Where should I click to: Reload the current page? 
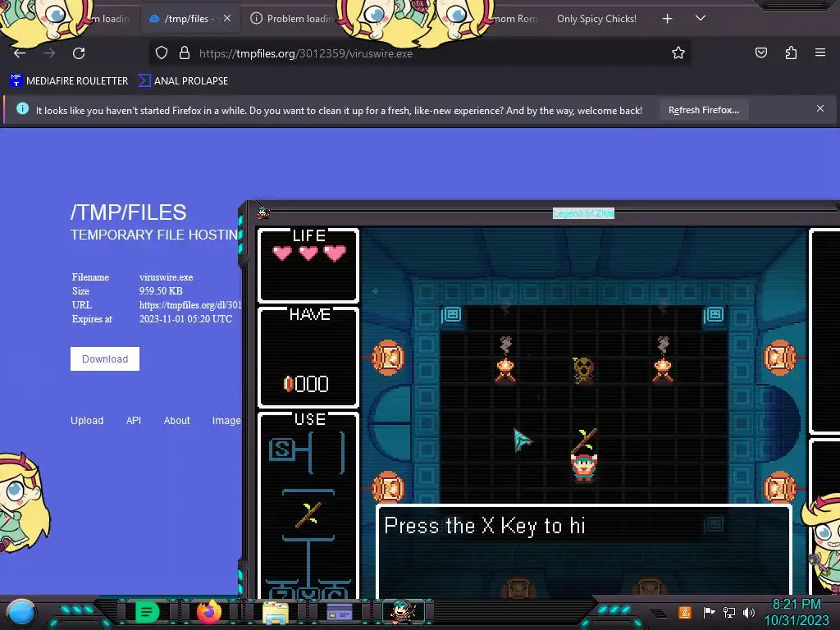click(79, 53)
